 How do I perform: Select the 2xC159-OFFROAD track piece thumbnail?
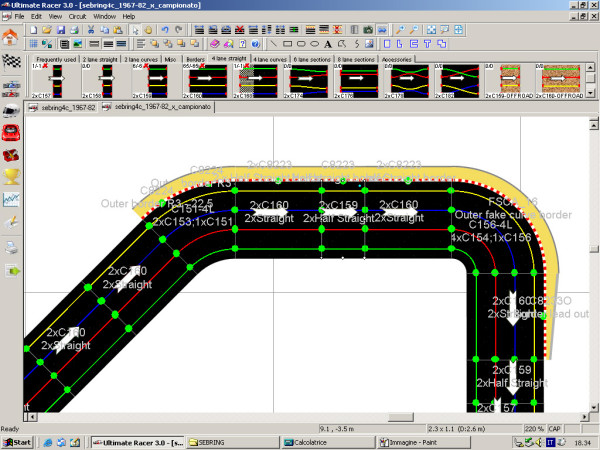512,80
